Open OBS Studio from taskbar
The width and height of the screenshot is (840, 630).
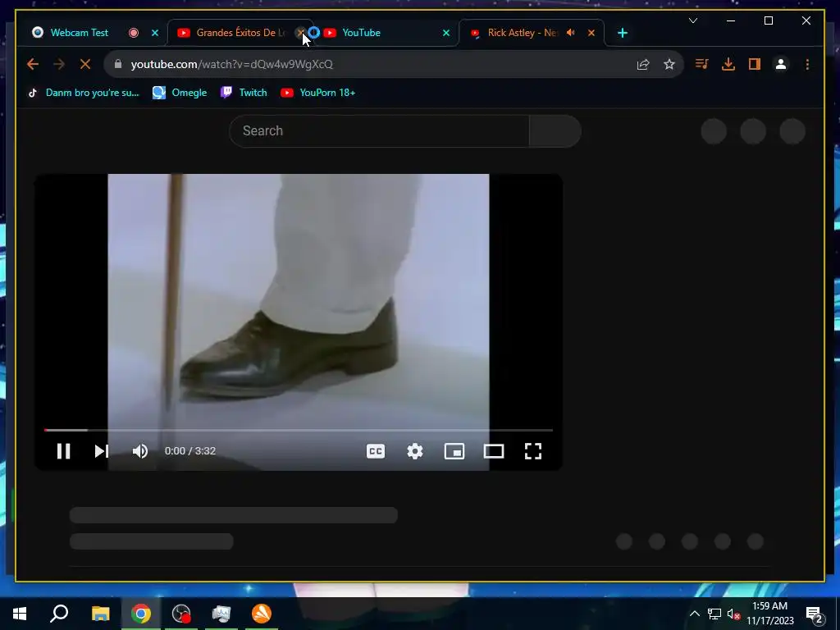tap(181, 614)
